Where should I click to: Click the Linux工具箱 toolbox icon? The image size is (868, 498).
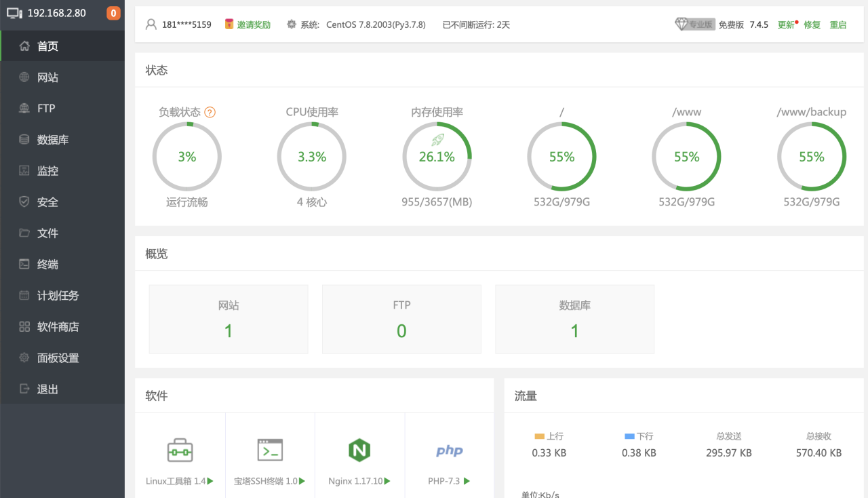pos(180,450)
